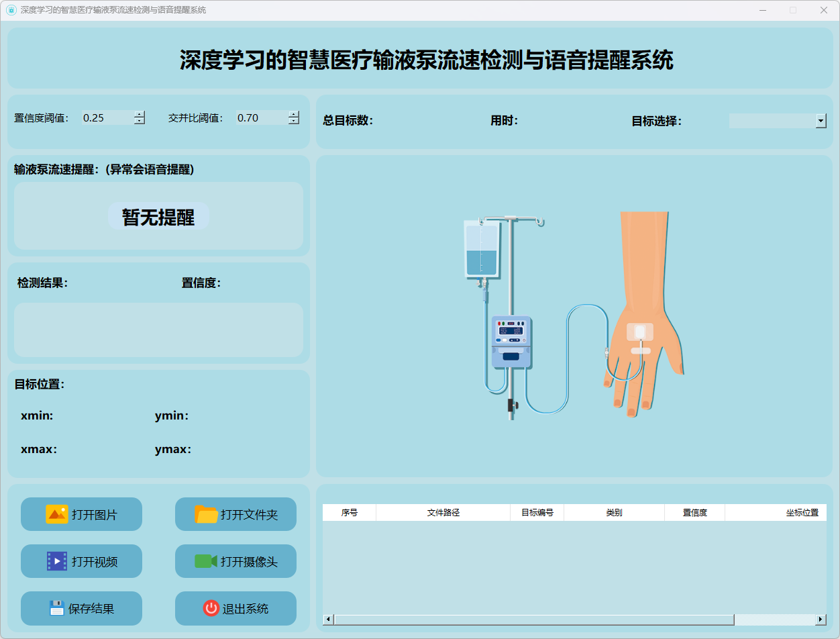
Task: Click the 暂无提醒 status label
Action: [158, 217]
